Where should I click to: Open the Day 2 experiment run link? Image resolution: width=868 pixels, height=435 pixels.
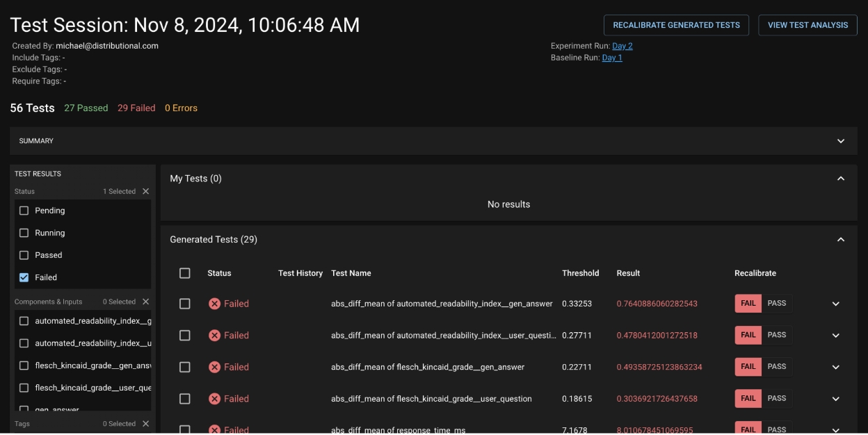622,46
